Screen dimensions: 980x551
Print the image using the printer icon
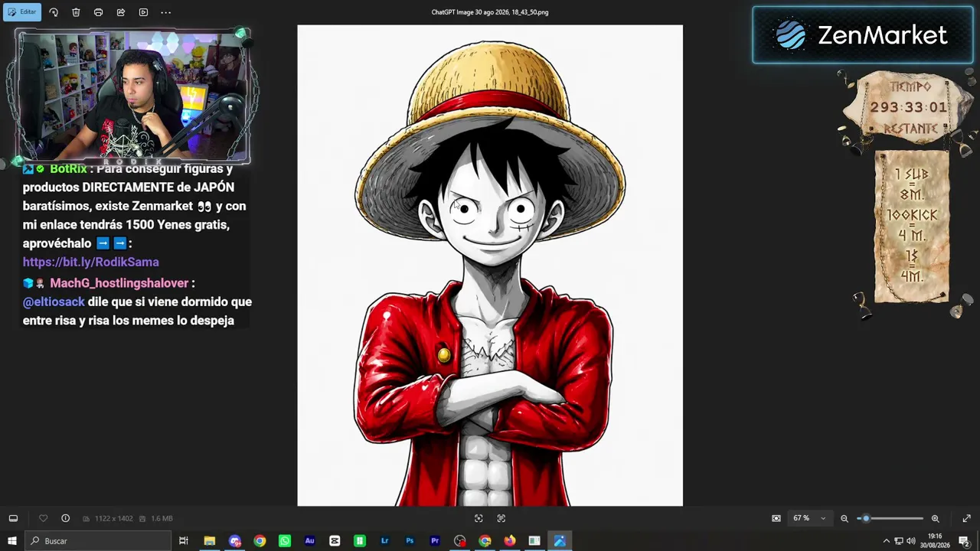pos(98,12)
